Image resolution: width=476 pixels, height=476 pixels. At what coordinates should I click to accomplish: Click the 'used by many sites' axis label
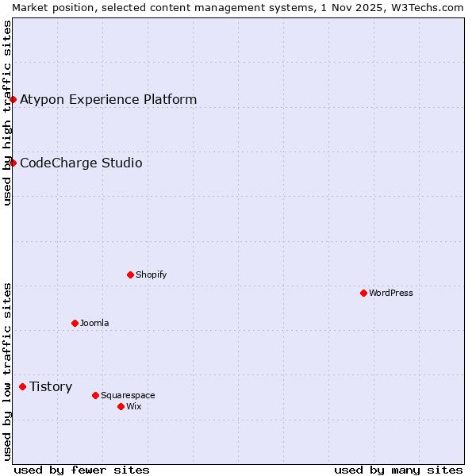[398, 470]
